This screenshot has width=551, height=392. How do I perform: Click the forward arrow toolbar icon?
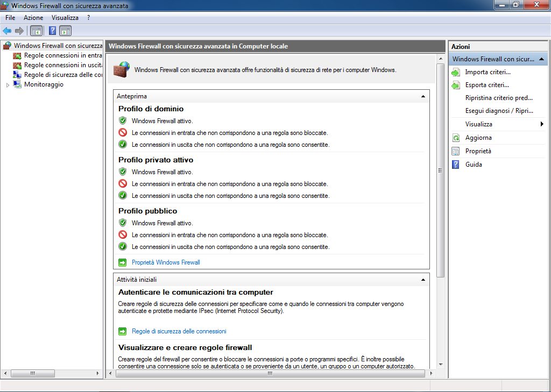tap(19, 31)
